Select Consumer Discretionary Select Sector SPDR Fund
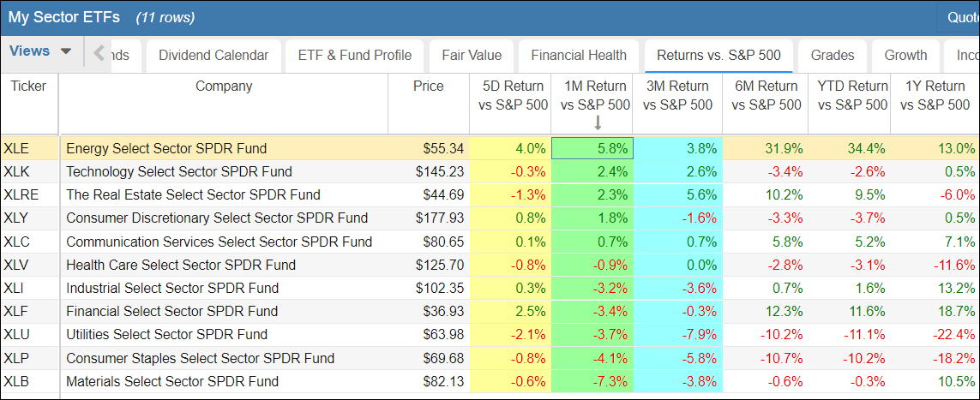The width and height of the screenshot is (980, 400). (217, 218)
